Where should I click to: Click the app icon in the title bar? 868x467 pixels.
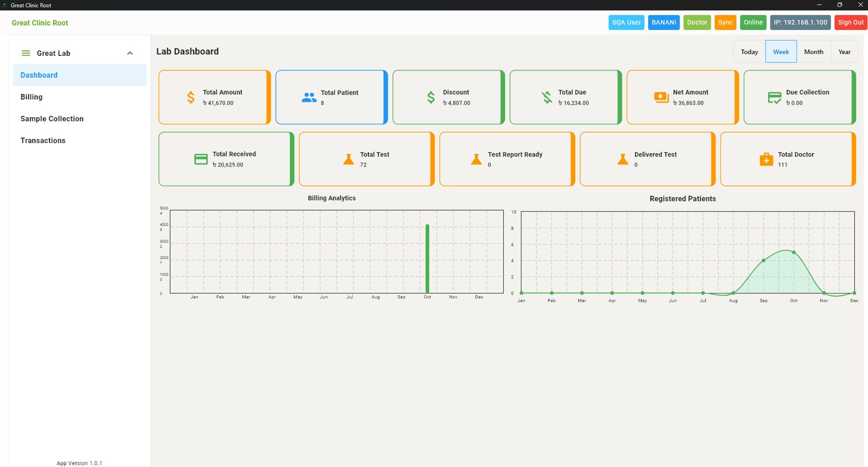pyautogui.click(x=5, y=5)
